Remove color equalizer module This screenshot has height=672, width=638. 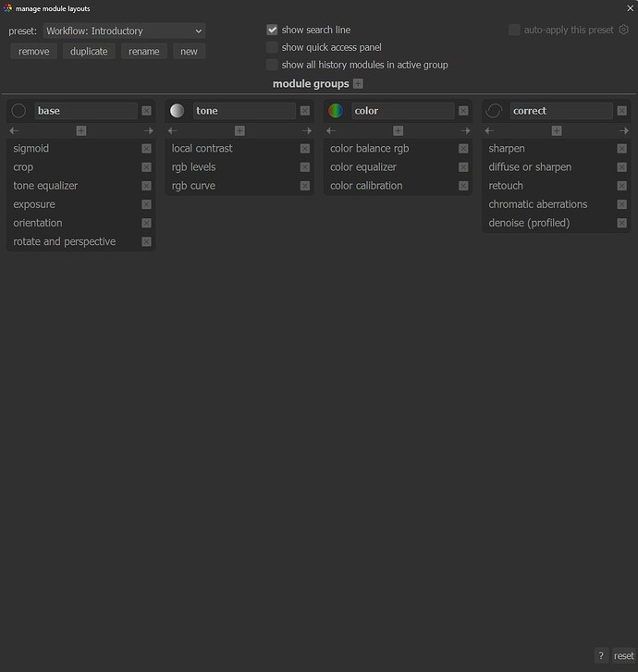[x=463, y=167]
